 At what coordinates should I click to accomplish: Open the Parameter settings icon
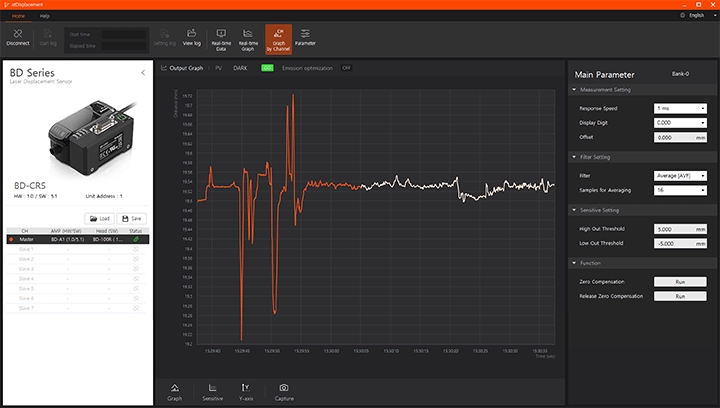[305, 37]
